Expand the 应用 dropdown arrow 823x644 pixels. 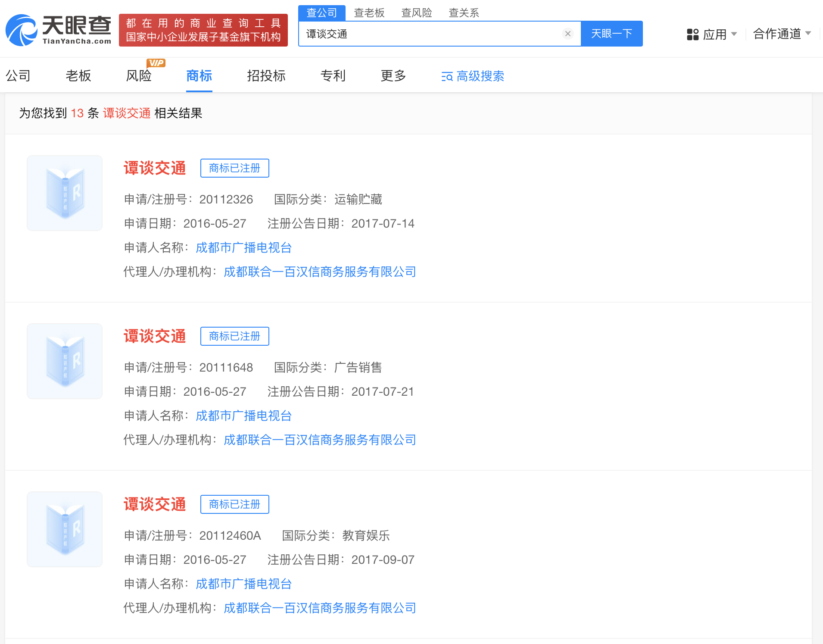tap(734, 34)
